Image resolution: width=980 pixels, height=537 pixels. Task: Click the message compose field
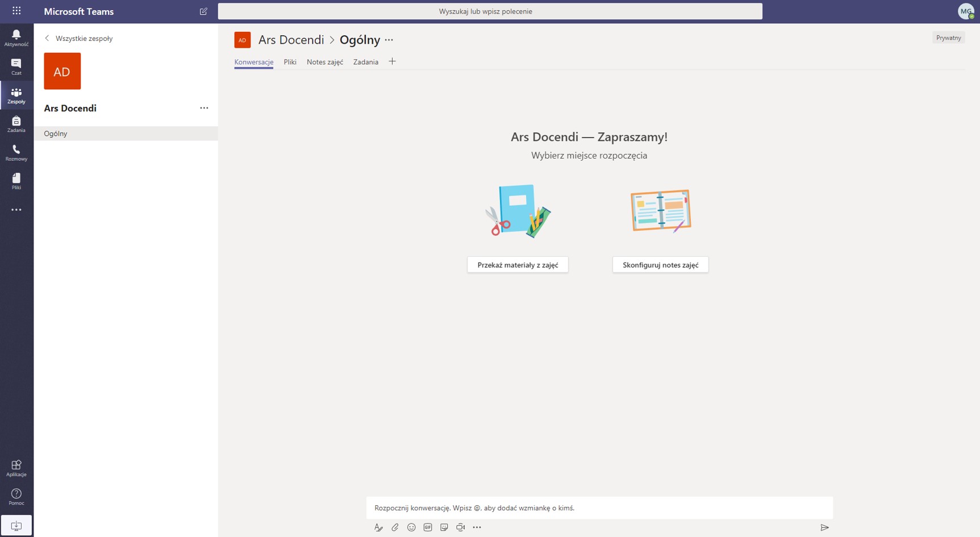tap(599, 508)
